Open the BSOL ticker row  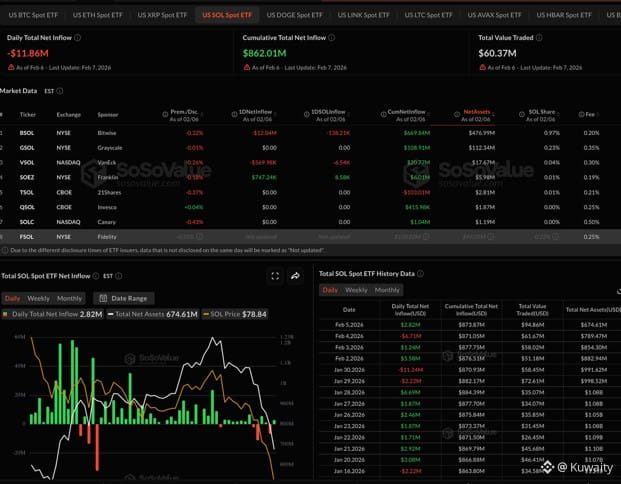click(27, 133)
